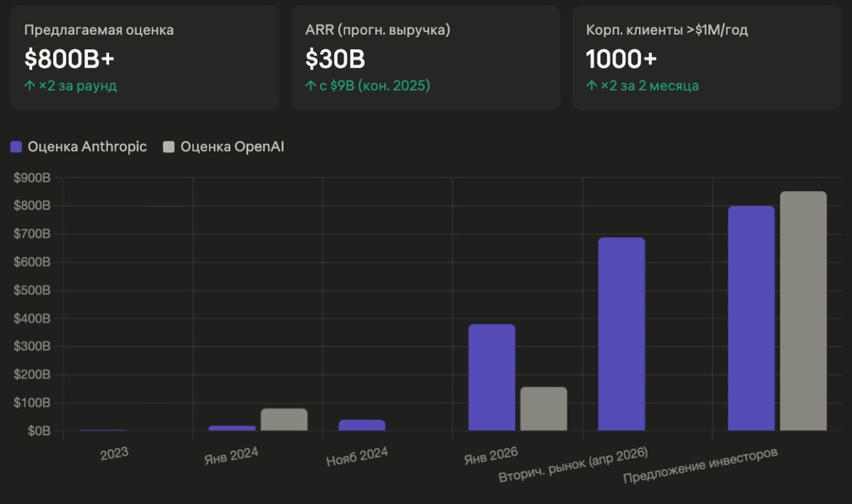Click the ×2 за раунд growth note

point(70,86)
